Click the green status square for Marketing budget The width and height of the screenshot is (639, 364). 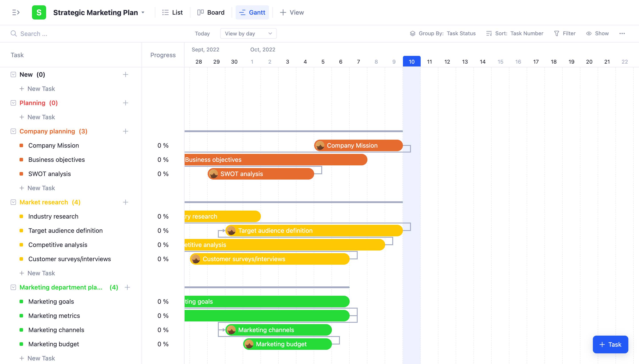click(21, 344)
